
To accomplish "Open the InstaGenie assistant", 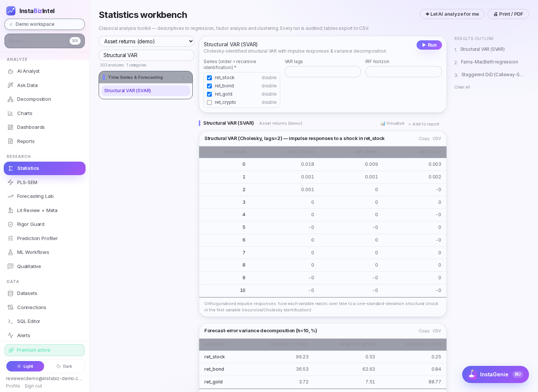I will [x=495, y=374].
